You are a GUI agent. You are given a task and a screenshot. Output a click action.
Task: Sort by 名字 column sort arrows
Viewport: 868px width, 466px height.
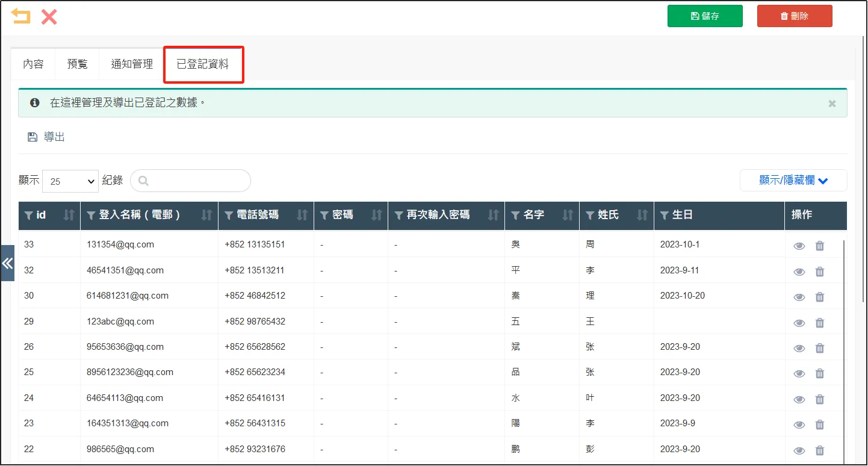pos(567,215)
